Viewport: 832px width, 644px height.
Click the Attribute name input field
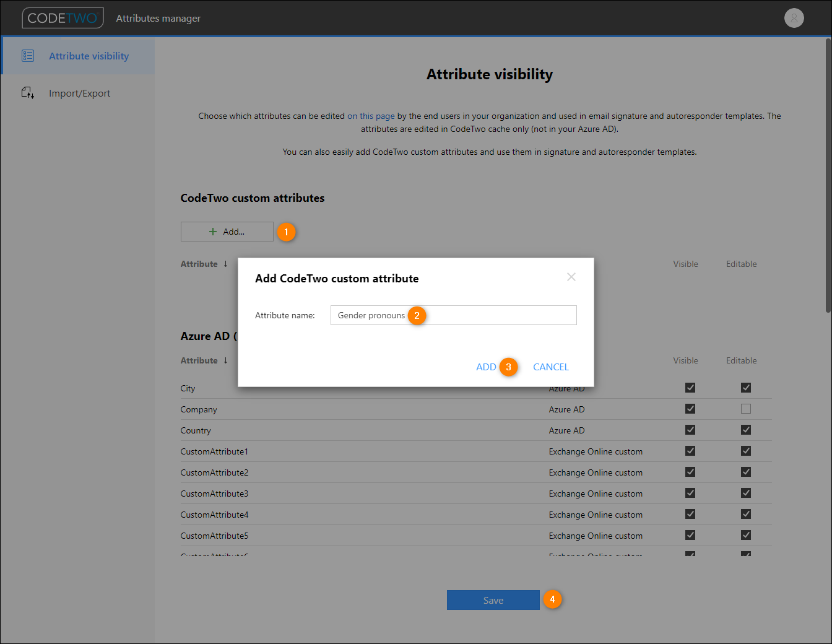[x=454, y=315]
